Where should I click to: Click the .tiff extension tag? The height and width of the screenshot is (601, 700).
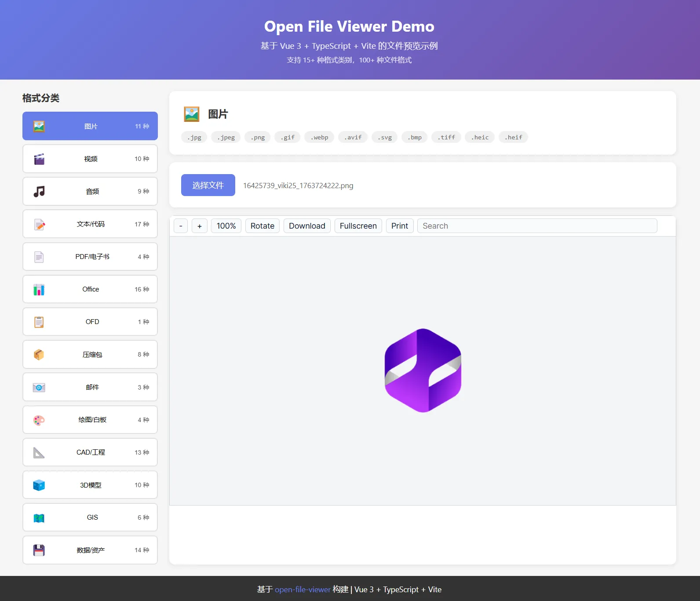click(x=446, y=137)
